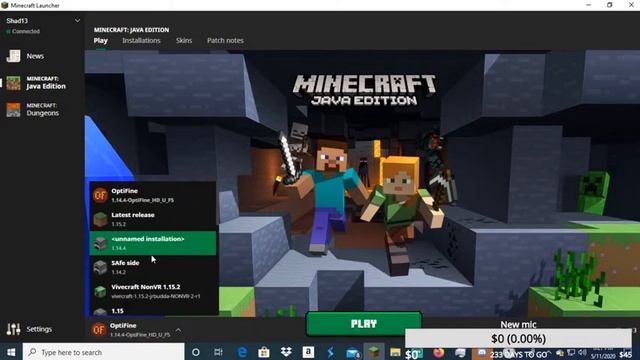Click in the Type here to search box
Screen dimensions: 640x360
[104, 352]
